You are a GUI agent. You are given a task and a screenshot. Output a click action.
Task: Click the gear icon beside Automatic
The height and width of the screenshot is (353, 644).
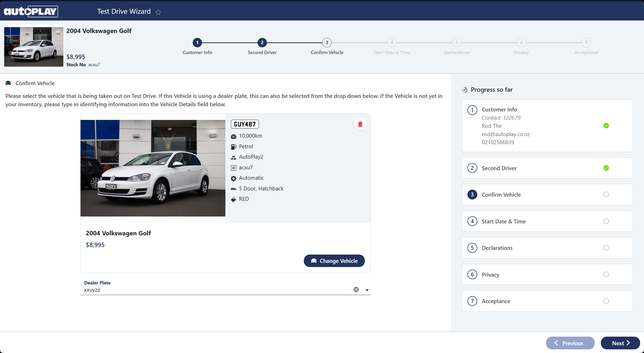pyautogui.click(x=233, y=178)
